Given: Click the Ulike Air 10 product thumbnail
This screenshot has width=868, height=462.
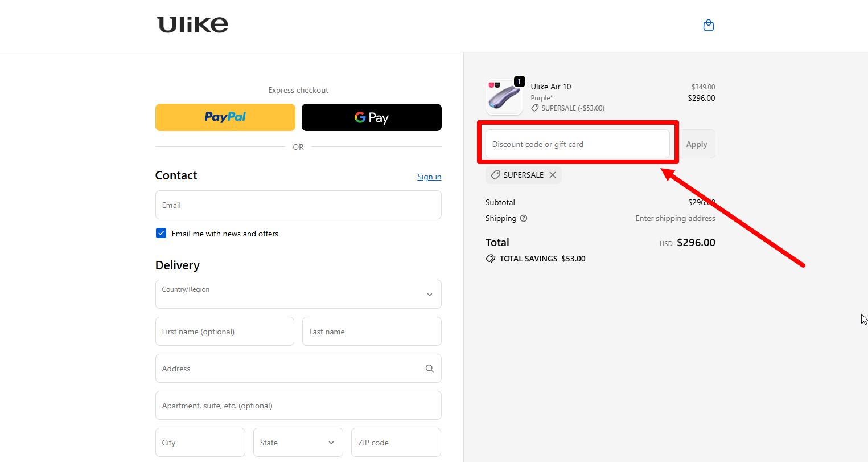Looking at the screenshot, I should coord(504,97).
